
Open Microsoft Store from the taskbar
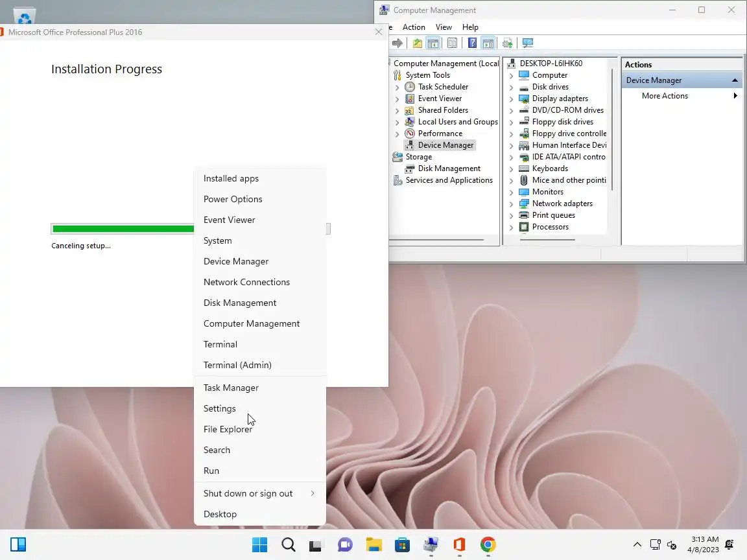click(x=402, y=544)
